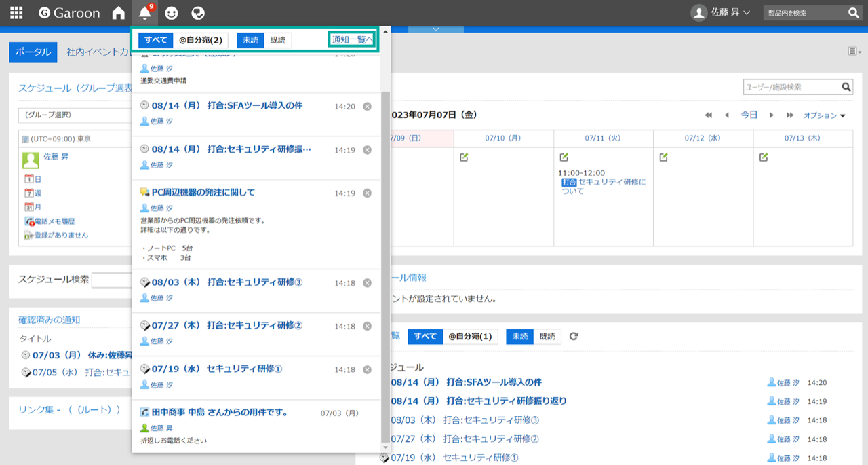The width and height of the screenshot is (868, 465).
Task: Select 既読 filter in portal notification list
Action: tap(547, 337)
